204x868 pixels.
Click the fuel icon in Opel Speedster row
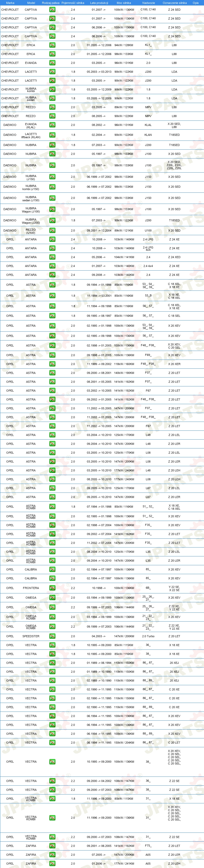pyautogui.click(x=52, y=636)
